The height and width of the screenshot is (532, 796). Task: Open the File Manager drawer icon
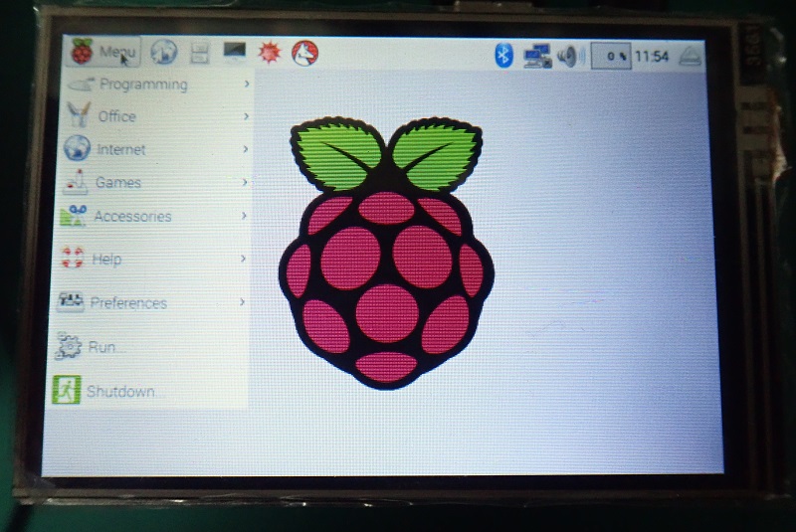point(200,53)
